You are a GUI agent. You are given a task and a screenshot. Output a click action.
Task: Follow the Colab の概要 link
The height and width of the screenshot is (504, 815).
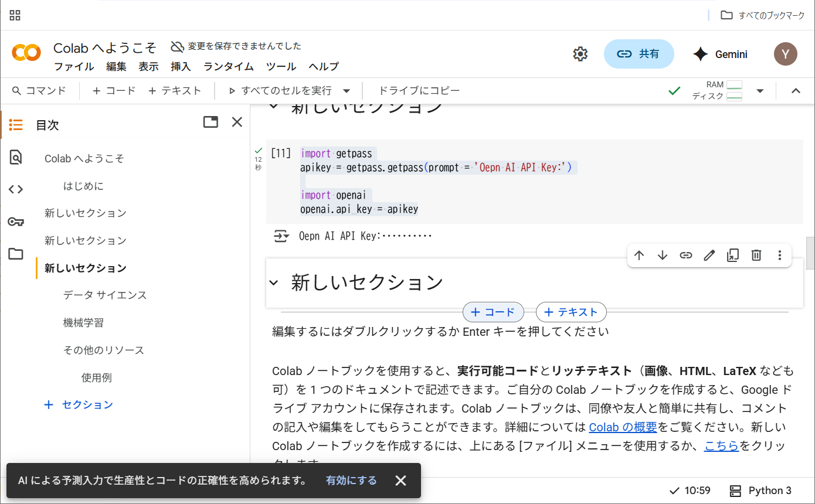tap(623, 427)
